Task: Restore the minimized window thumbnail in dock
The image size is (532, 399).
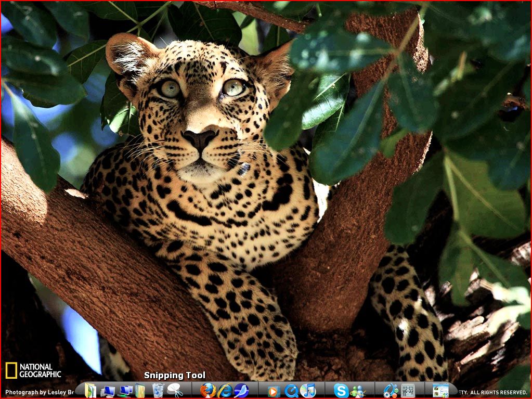Action: [440, 390]
